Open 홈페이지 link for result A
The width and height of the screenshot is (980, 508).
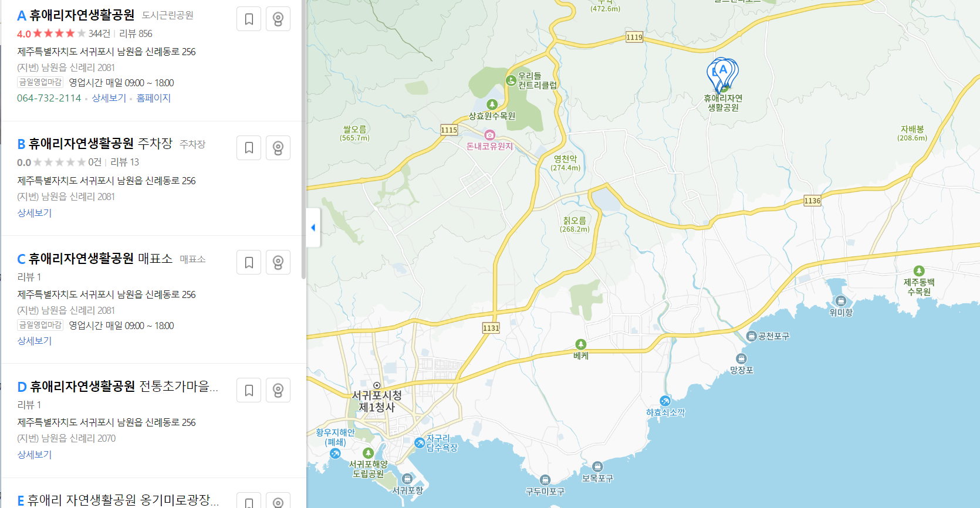point(153,98)
